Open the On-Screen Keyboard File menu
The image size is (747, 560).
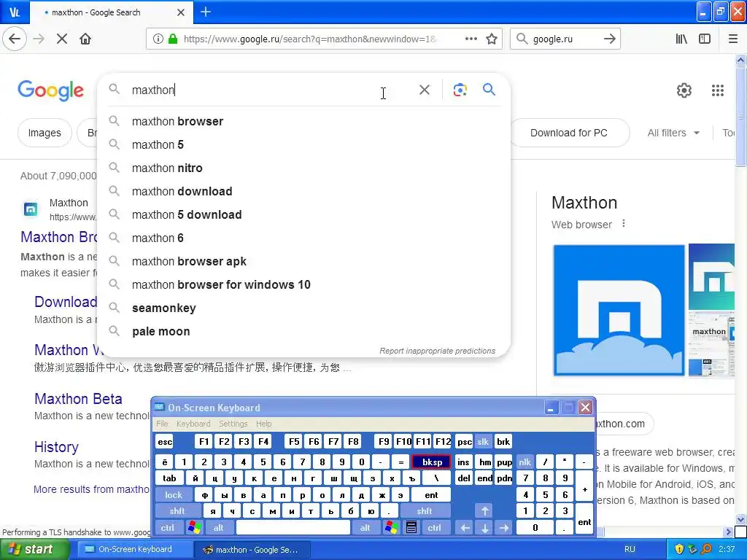click(x=162, y=424)
